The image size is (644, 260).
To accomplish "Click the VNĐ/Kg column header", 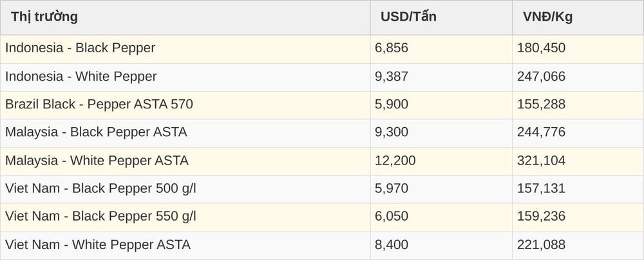I will (x=578, y=17).
